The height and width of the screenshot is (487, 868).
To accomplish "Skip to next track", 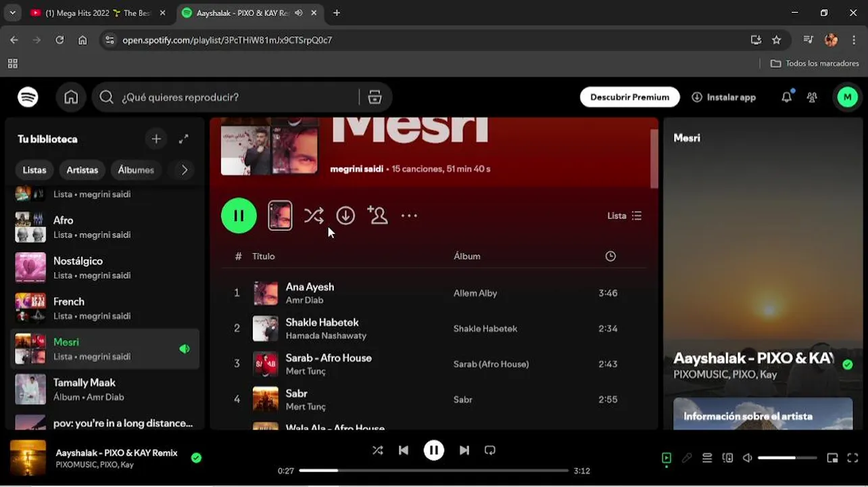I will (464, 450).
